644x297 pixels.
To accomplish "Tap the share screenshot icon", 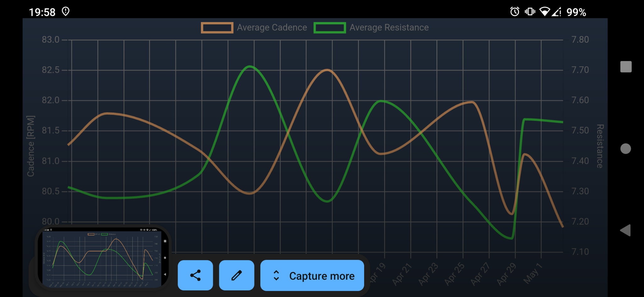I will click(195, 275).
